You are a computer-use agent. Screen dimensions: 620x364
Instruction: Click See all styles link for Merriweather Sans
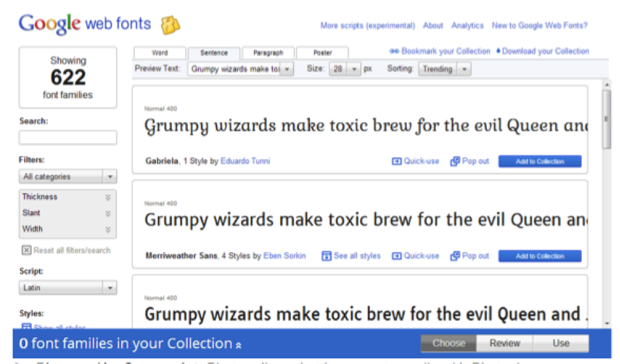(x=357, y=256)
